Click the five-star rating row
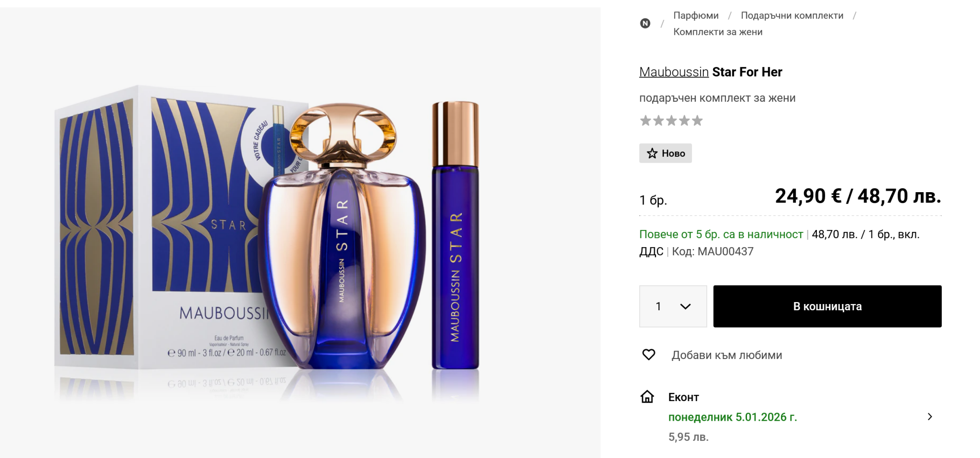Screen dimensions: 980x458 tap(671, 120)
